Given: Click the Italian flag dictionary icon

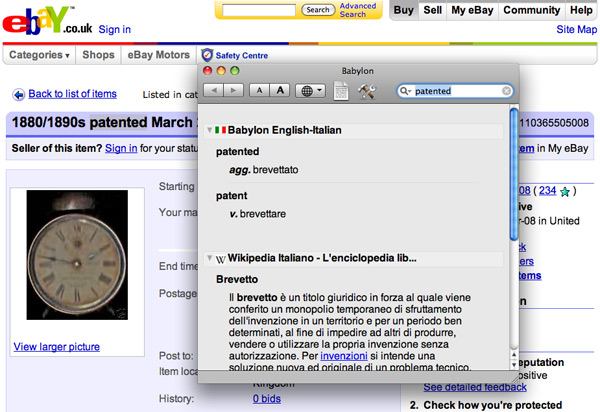Looking at the screenshot, I should 220,130.
